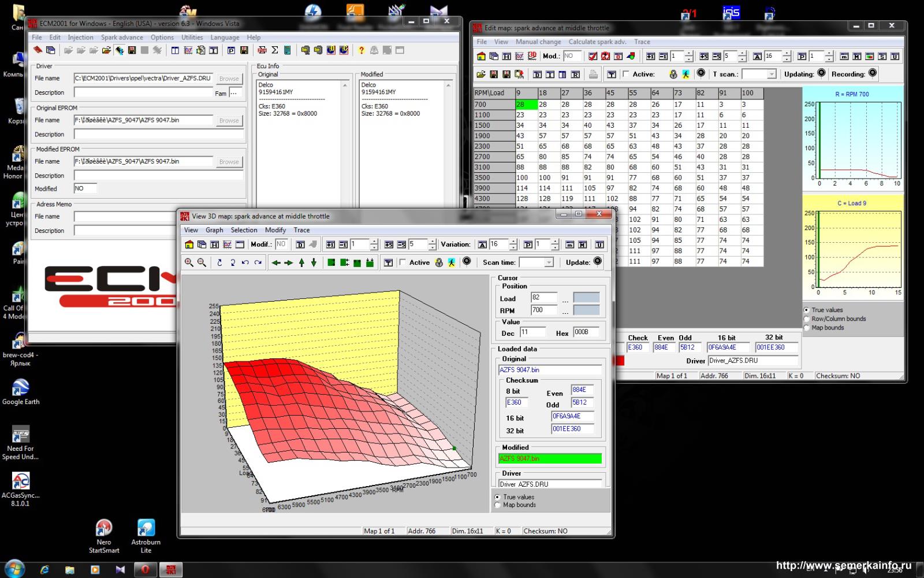Click the checksum sigma icon
This screenshot has width=924, height=578.
pyautogui.click(x=275, y=50)
